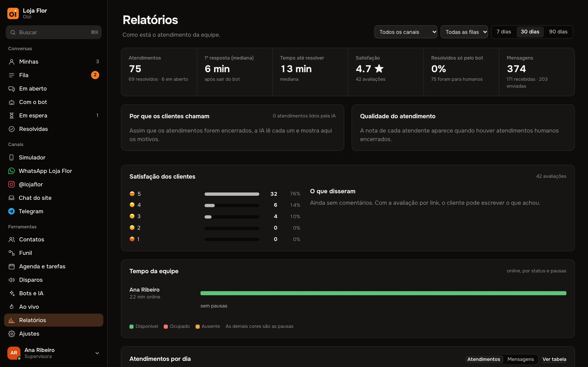588x367 pixels.
Task: Open the Resolvidas conversations item
Action: point(54,129)
